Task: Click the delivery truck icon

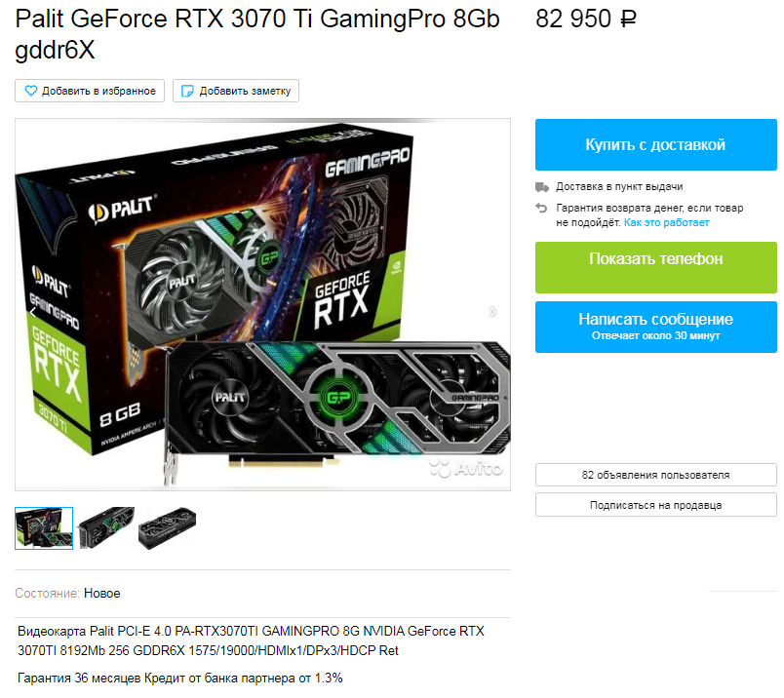Action: coord(542,187)
